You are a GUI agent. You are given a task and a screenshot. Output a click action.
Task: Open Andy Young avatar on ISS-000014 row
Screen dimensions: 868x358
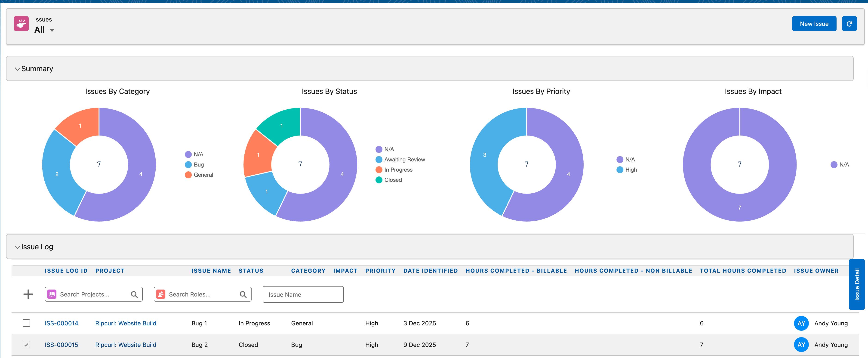point(801,323)
